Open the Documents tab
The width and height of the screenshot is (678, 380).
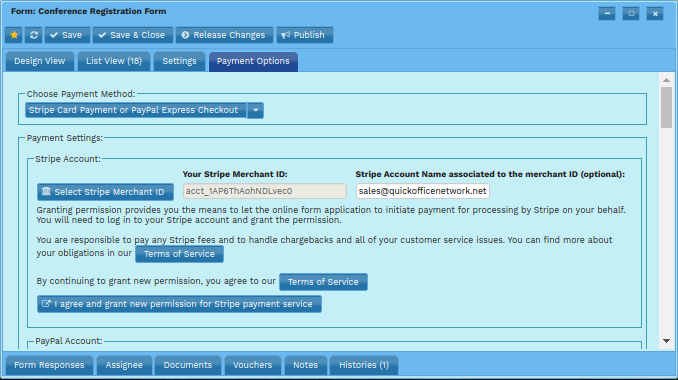(x=188, y=365)
